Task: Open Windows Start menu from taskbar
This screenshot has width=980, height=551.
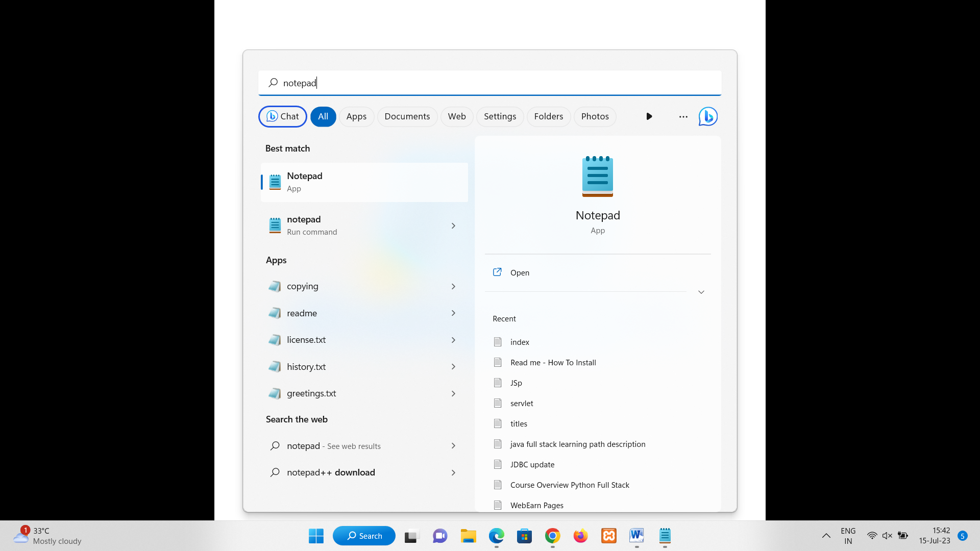Action: tap(316, 536)
